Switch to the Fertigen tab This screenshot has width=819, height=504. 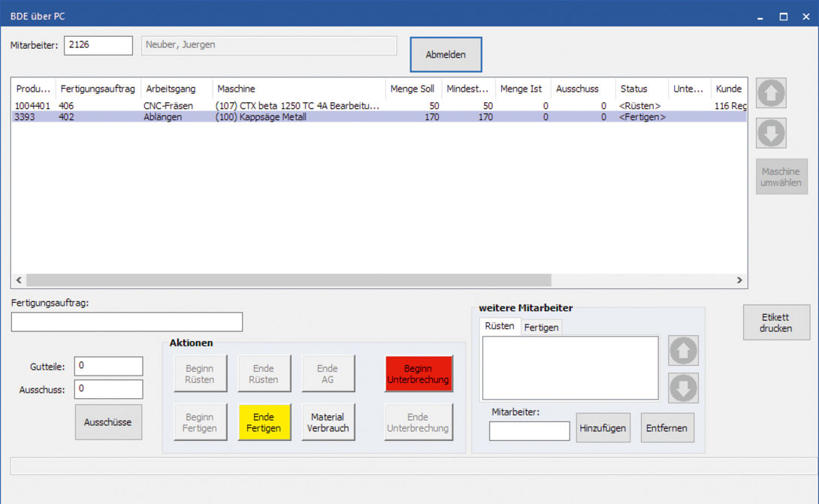tap(541, 327)
